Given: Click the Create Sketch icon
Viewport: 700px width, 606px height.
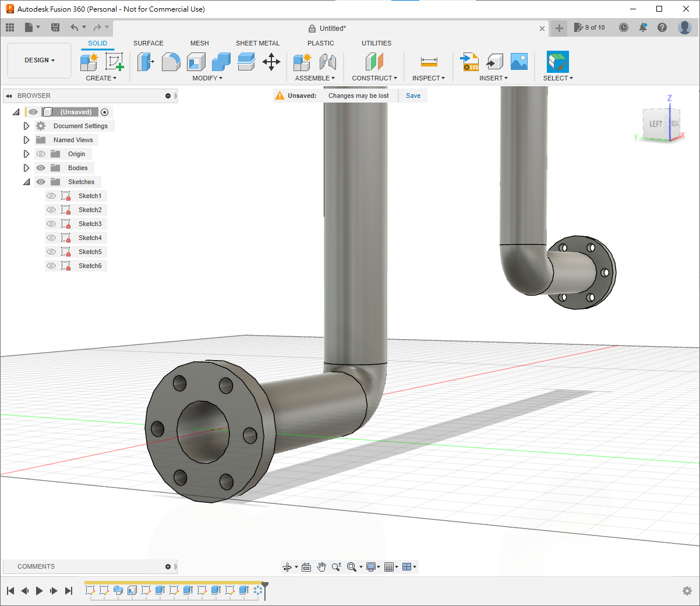Looking at the screenshot, I should point(114,62).
